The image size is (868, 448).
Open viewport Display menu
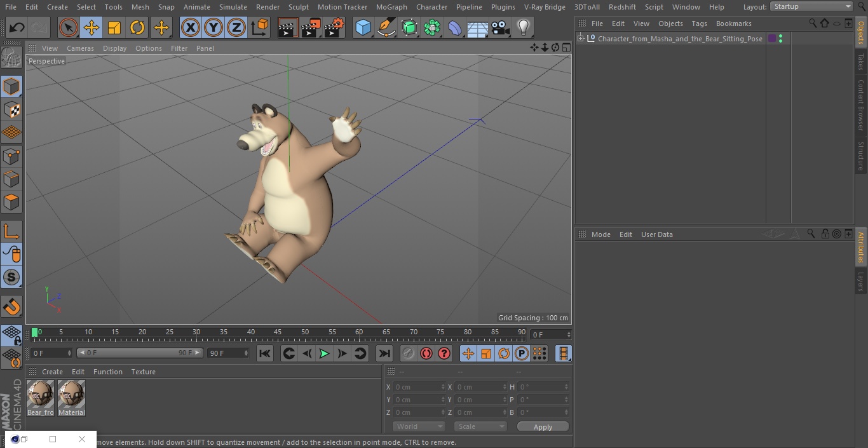(114, 48)
